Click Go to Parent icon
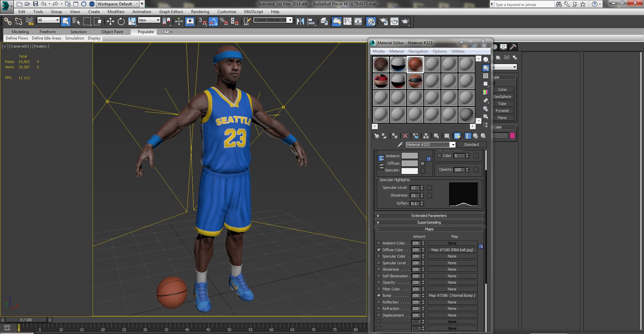The width and height of the screenshot is (644, 334). 475,136
